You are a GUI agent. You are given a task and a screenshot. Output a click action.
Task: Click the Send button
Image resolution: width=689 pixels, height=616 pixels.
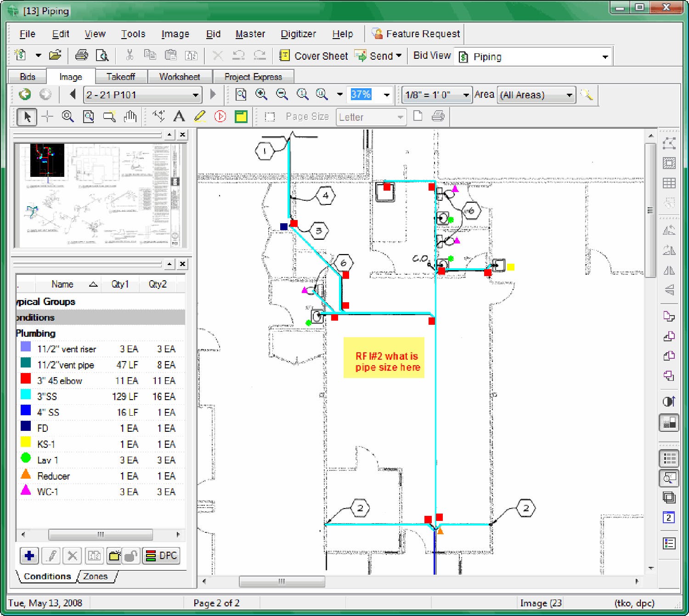(x=375, y=56)
